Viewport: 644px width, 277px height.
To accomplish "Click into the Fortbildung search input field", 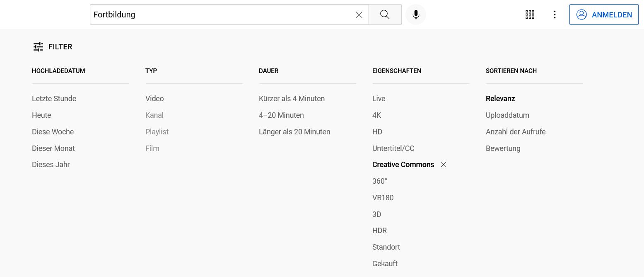I will [219, 15].
